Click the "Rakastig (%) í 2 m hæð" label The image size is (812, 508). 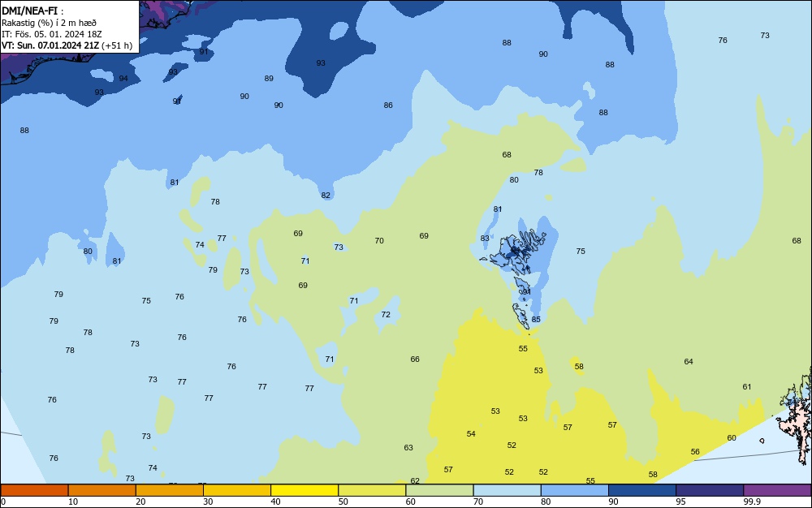(x=49, y=23)
